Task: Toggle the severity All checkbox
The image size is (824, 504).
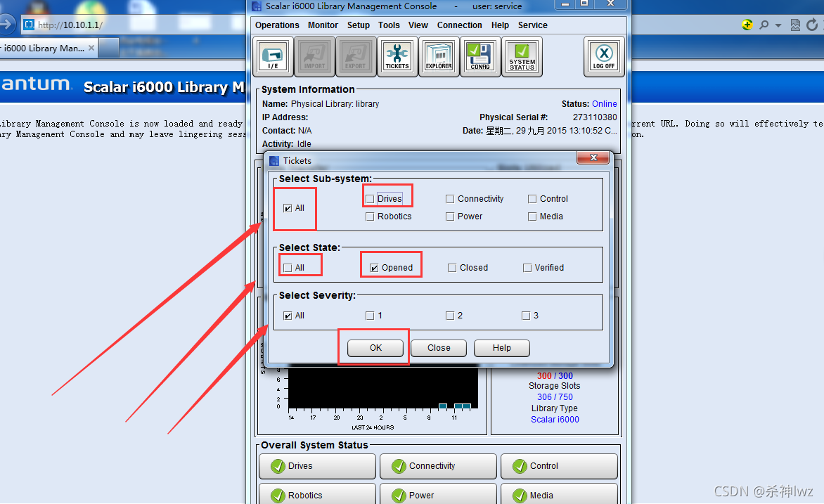Action: click(288, 316)
